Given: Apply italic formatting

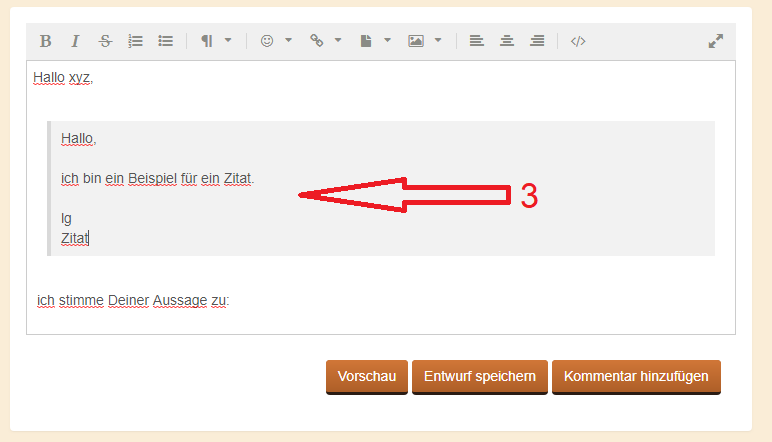Looking at the screenshot, I should (75, 41).
